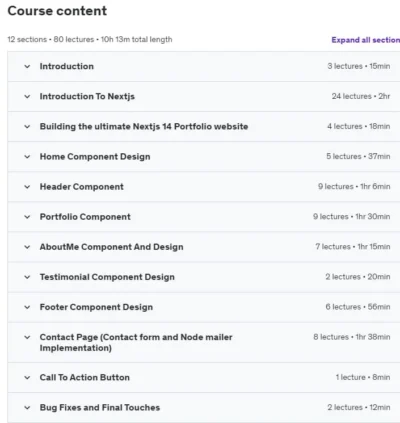This screenshot has width=400, height=423.
Task: Expand Testimonial Component Design chevron
Action: tap(27, 277)
